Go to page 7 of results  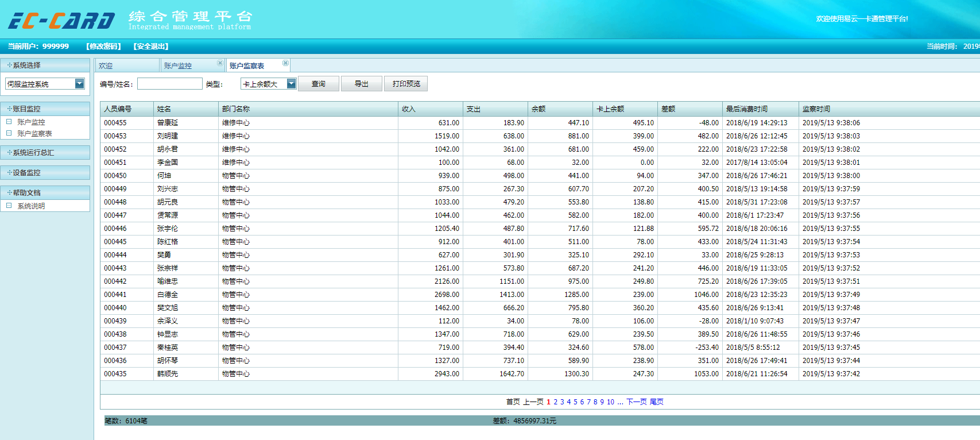588,402
